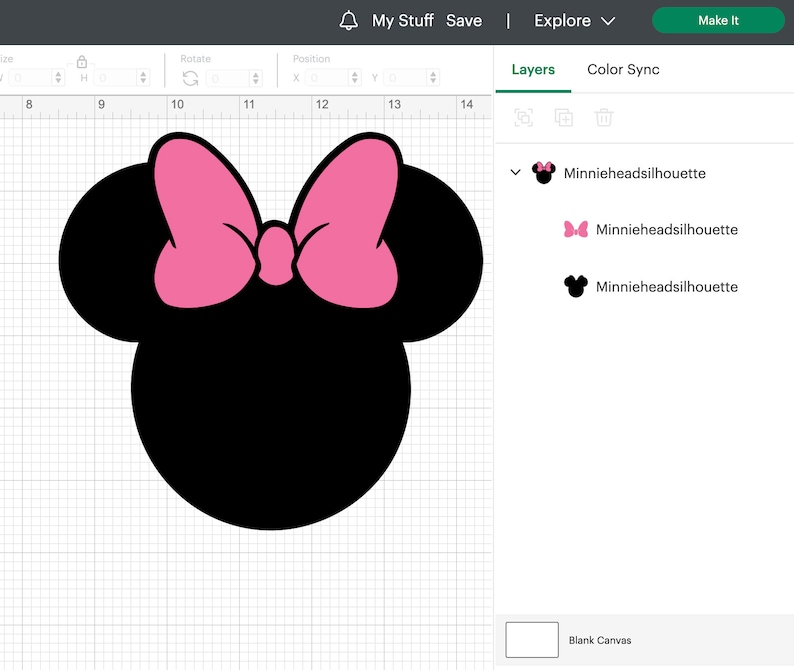Viewport: 794px width, 670px height.
Task: Click the height stepper arrows
Action: [x=143, y=77]
